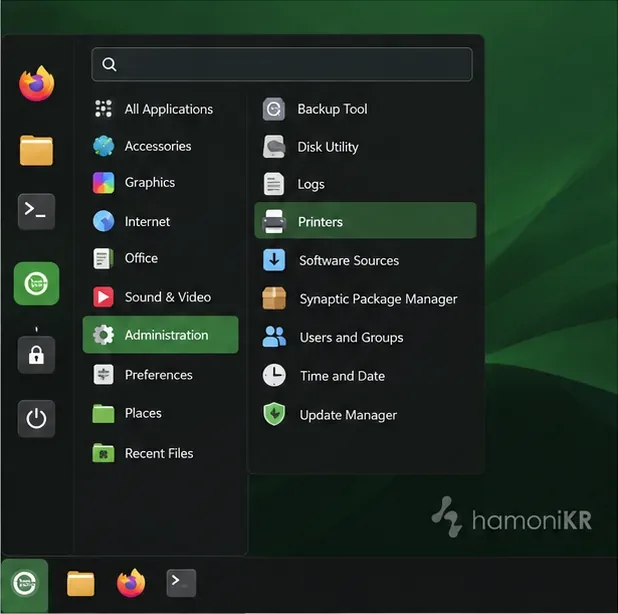This screenshot has width=618, height=614.
Task: Select the Office category
Action: tap(160, 258)
